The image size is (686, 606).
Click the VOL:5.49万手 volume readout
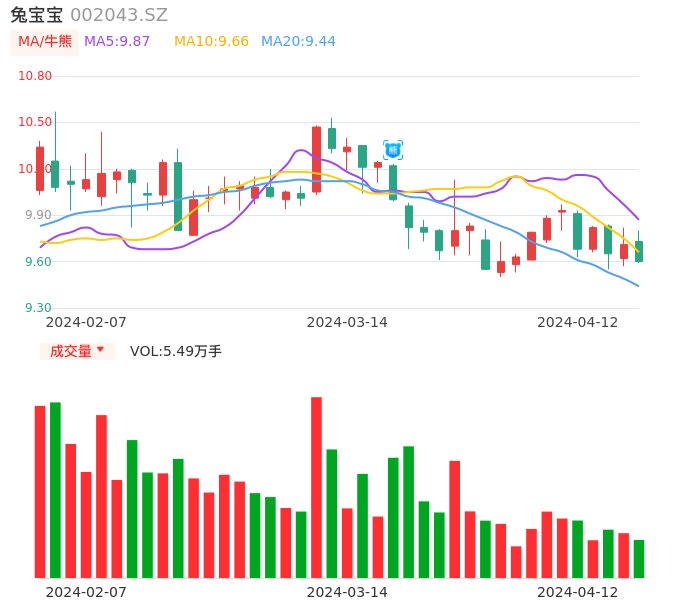[176, 351]
